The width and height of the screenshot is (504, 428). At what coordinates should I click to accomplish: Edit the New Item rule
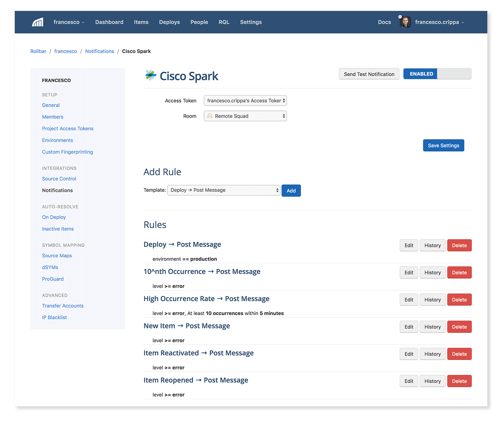[x=409, y=327]
